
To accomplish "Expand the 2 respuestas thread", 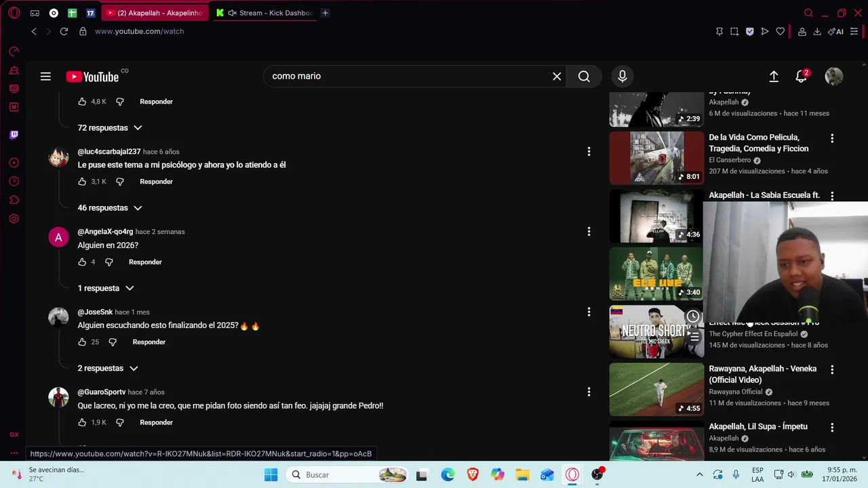I will (x=108, y=369).
